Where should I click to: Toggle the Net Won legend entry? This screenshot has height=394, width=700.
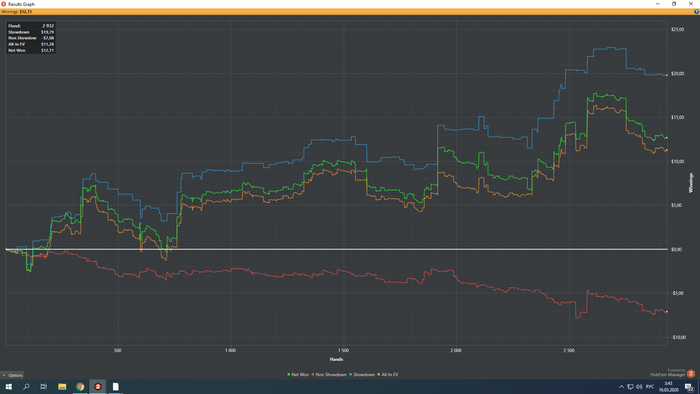point(298,375)
